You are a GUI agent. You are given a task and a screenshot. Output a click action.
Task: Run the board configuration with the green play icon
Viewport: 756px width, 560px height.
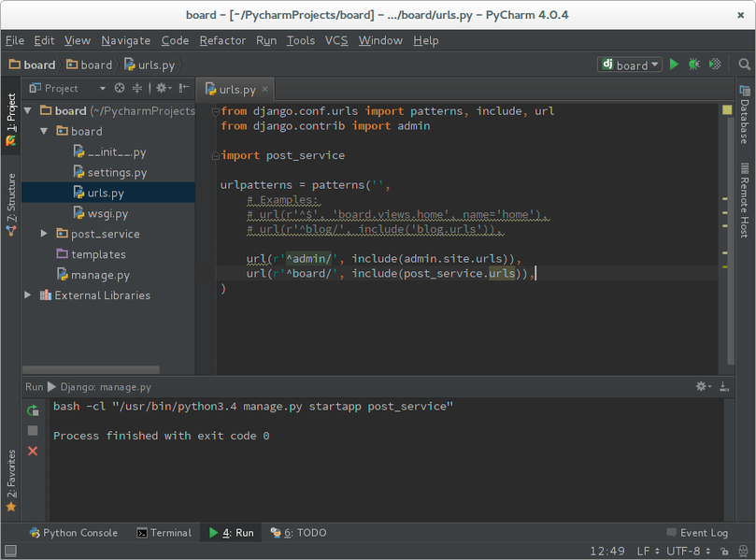tap(674, 65)
